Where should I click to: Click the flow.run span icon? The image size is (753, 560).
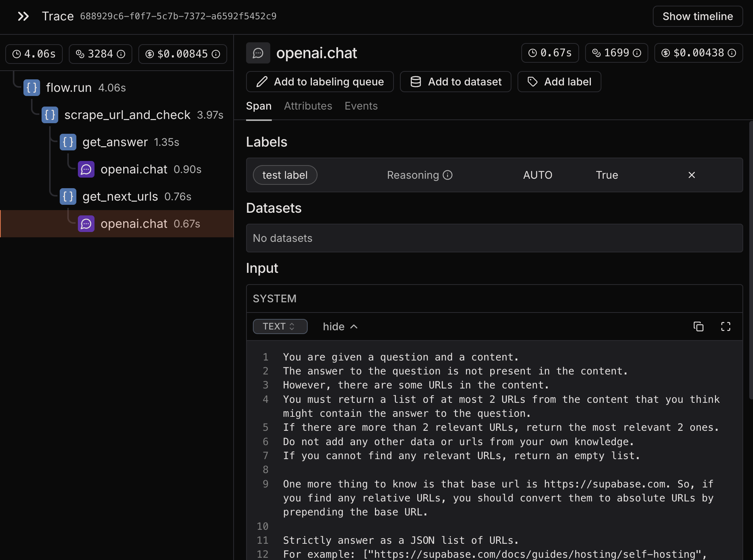(x=32, y=88)
